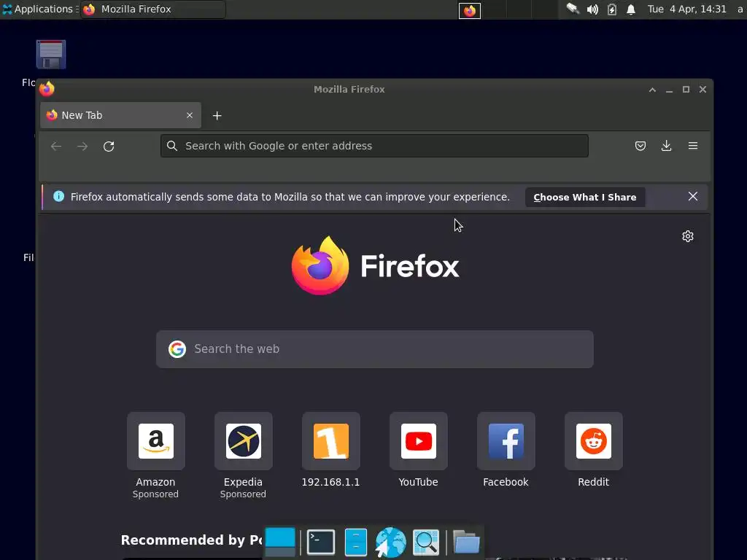
Task: Launch the File Manager dock icon
Action: click(x=355, y=542)
